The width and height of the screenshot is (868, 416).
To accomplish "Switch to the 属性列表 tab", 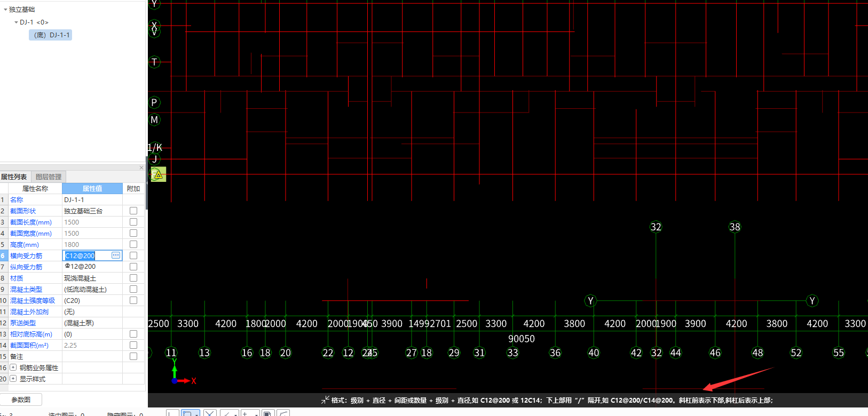I will pos(14,177).
